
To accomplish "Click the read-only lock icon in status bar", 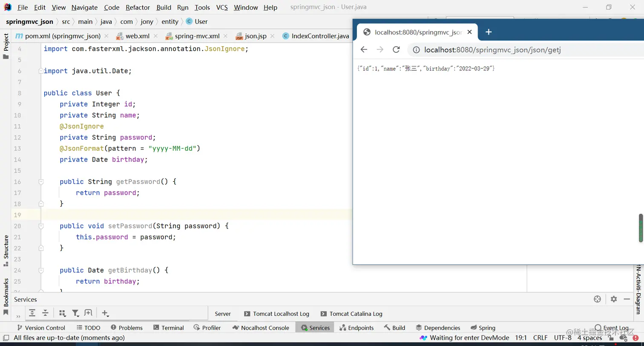I will pos(611,338).
